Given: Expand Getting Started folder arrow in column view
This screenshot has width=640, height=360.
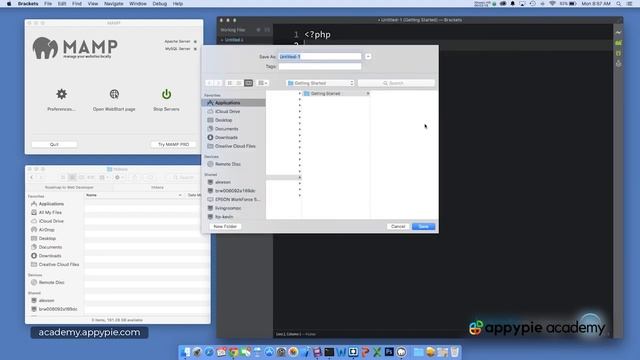Looking at the screenshot, I should click(x=367, y=93).
